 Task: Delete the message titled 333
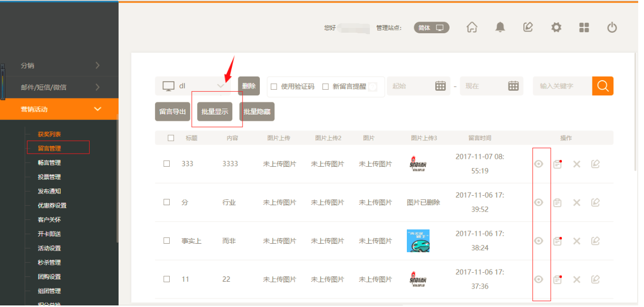pyautogui.click(x=577, y=164)
